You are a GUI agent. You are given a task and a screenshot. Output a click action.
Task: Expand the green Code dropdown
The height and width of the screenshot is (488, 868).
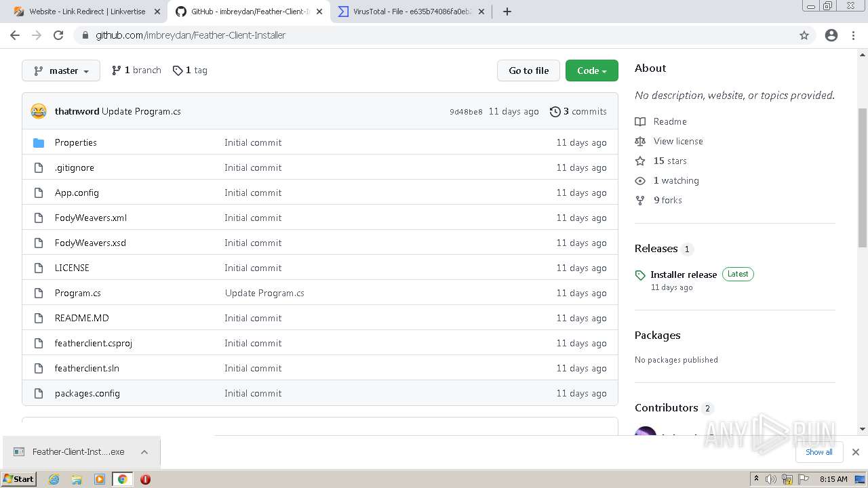(592, 70)
